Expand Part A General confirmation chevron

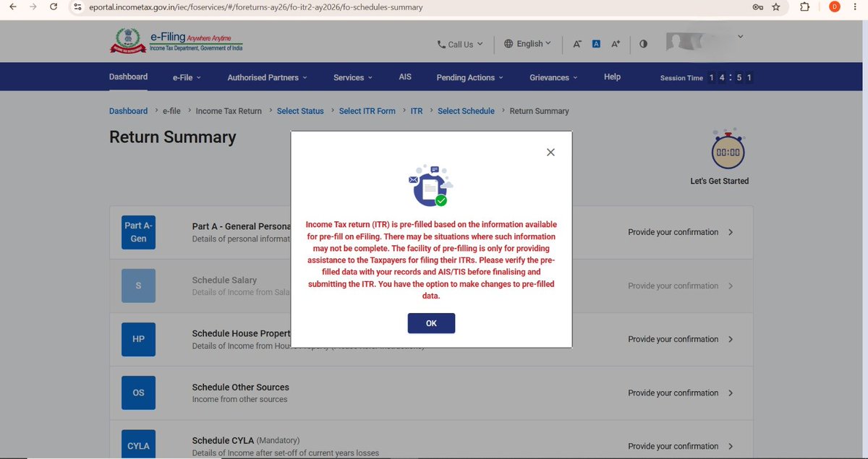tap(731, 232)
